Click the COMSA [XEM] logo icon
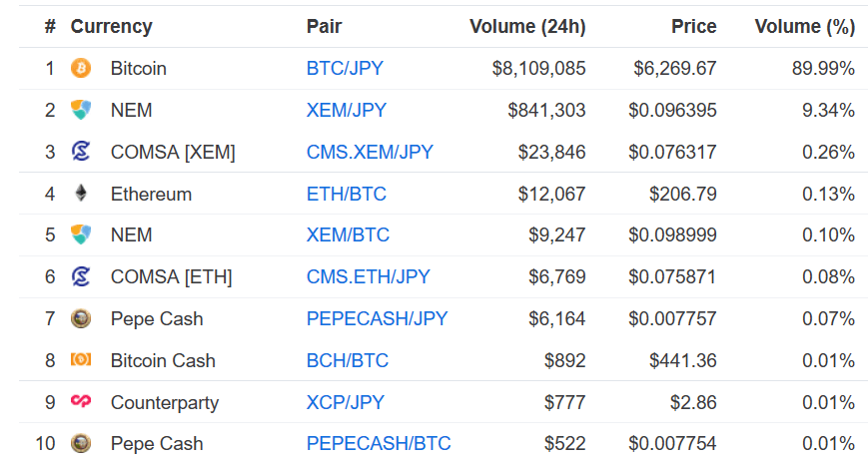 [x=81, y=151]
